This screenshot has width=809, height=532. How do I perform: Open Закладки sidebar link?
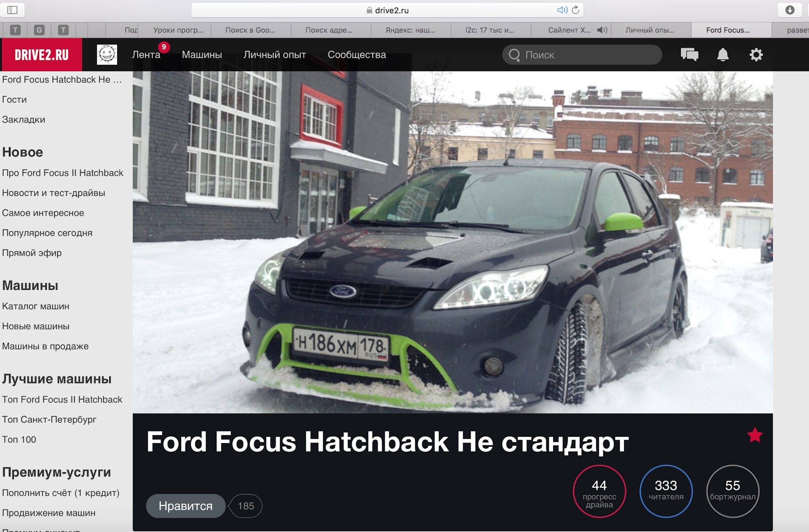24,120
